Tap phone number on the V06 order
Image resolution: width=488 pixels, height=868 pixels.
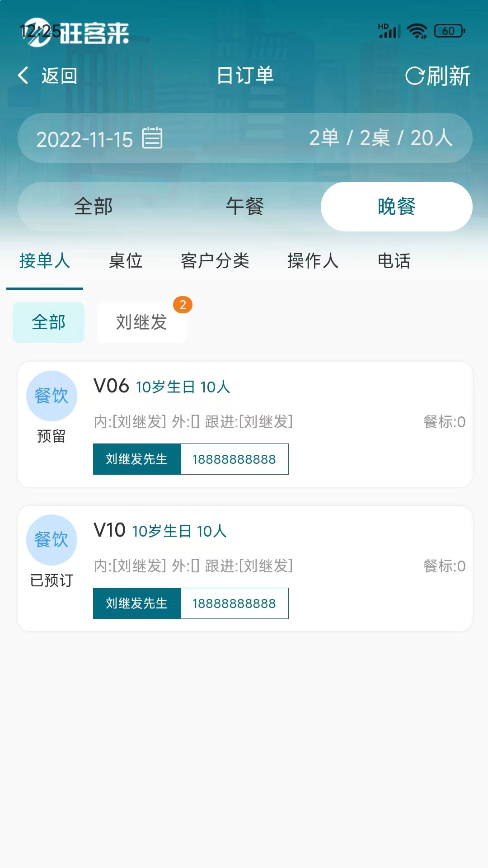(234, 459)
